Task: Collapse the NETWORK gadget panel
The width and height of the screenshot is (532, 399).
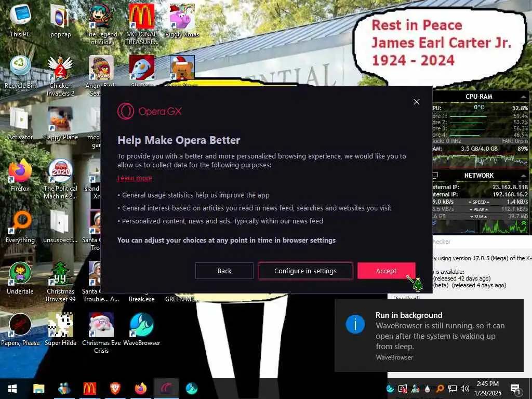Action: tap(524, 176)
